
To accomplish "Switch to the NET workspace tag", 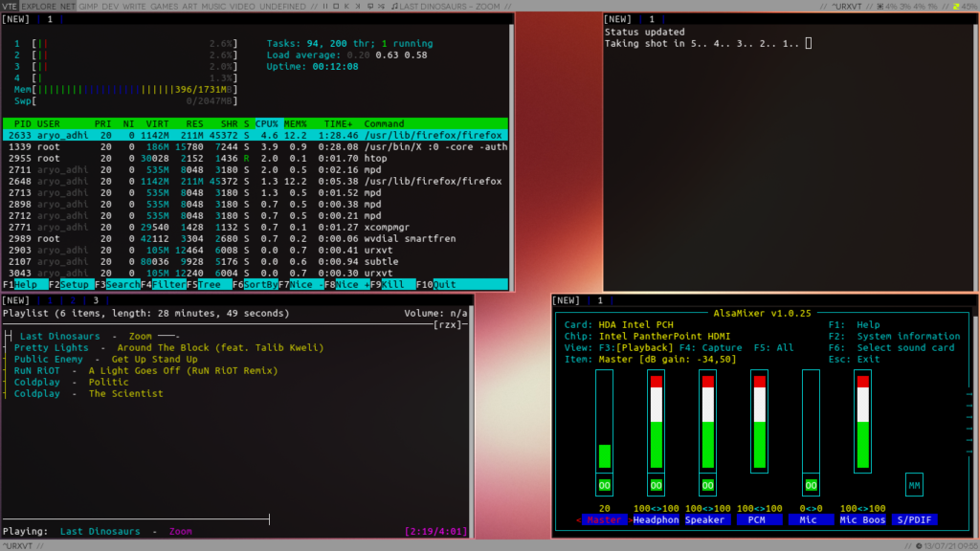I will [x=68, y=7].
